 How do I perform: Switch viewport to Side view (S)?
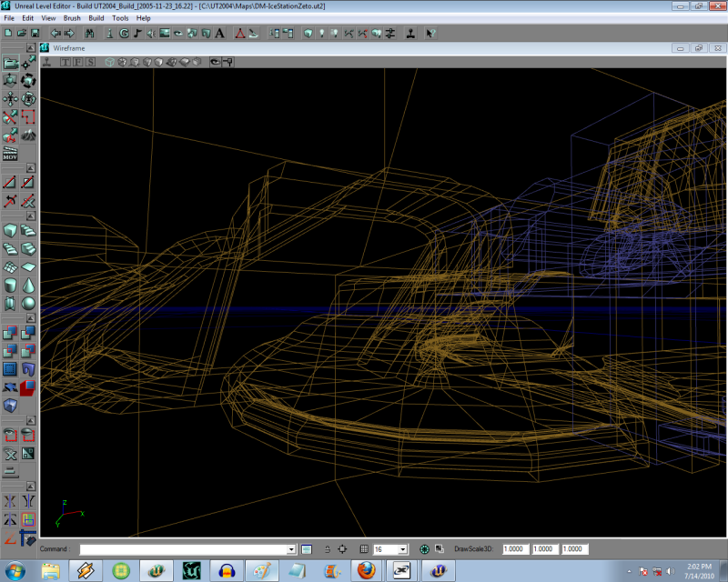(x=90, y=62)
